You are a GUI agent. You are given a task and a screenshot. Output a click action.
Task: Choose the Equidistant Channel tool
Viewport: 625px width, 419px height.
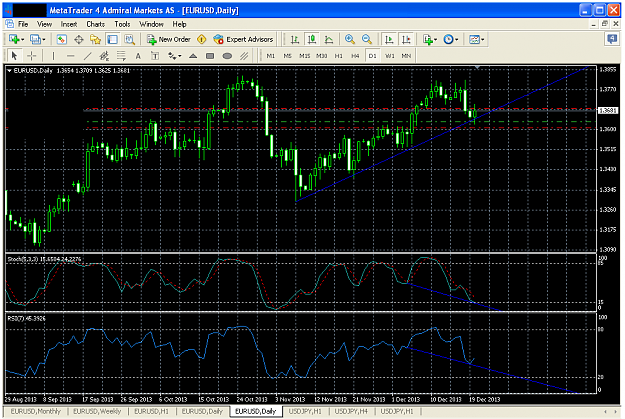pos(104,56)
